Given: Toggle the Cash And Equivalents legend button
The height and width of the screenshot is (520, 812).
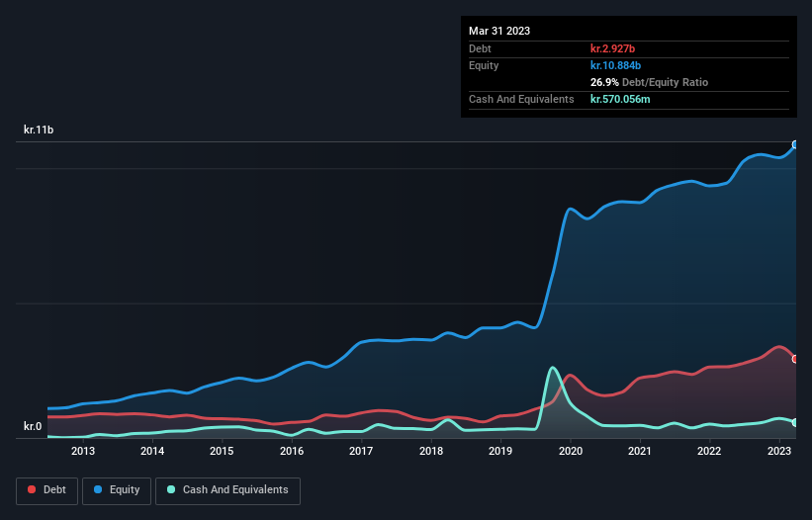Looking at the screenshot, I should (227, 490).
